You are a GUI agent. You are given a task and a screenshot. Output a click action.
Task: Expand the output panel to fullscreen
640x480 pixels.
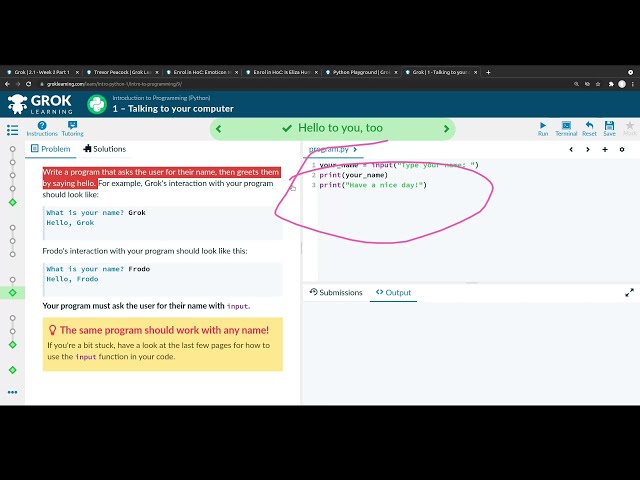629,293
